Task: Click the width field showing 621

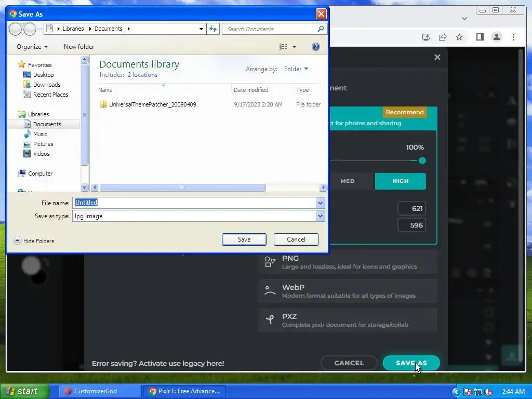Action: [x=411, y=209]
